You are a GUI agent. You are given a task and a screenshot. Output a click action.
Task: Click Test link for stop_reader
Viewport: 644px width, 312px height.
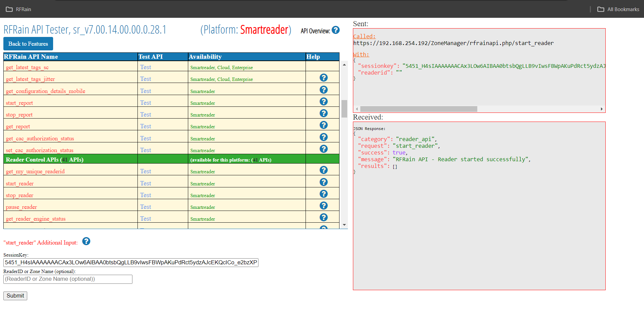(x=146, y=195)
